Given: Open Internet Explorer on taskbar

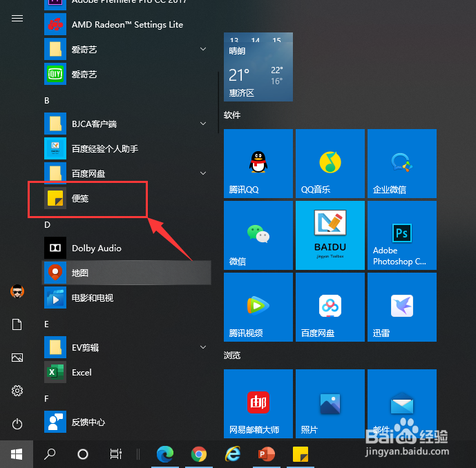Looking at the screenshot, I should (x=233, y=454).
